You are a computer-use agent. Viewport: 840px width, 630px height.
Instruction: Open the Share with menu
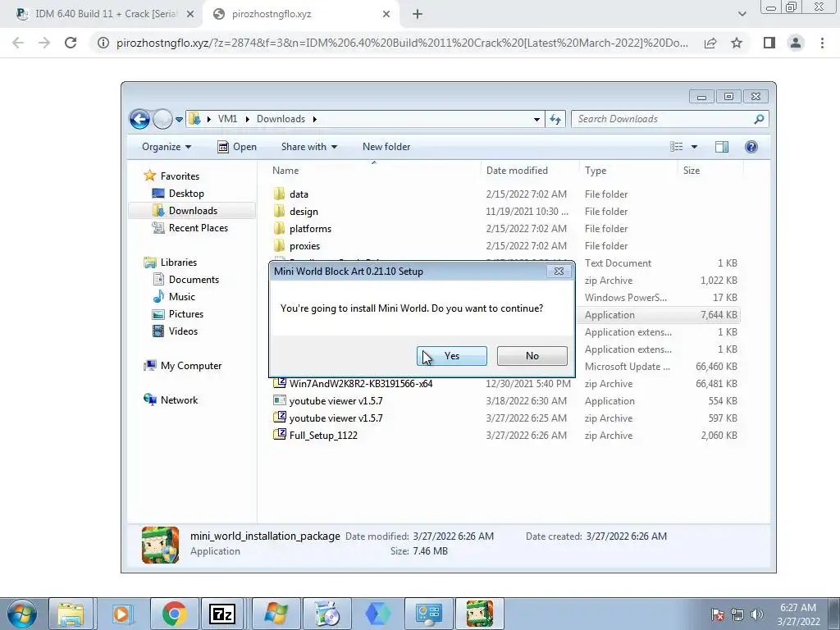coord(309,147)
